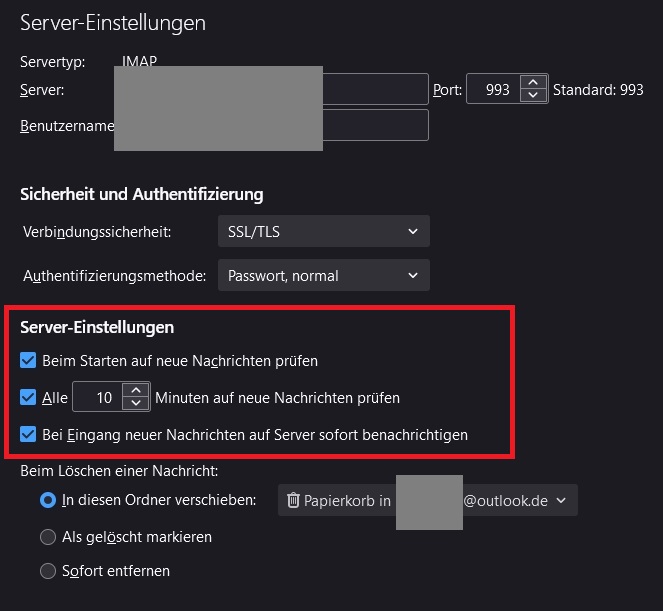Click the trash can icon in Papierkorb dropdown

pos(293,500)
